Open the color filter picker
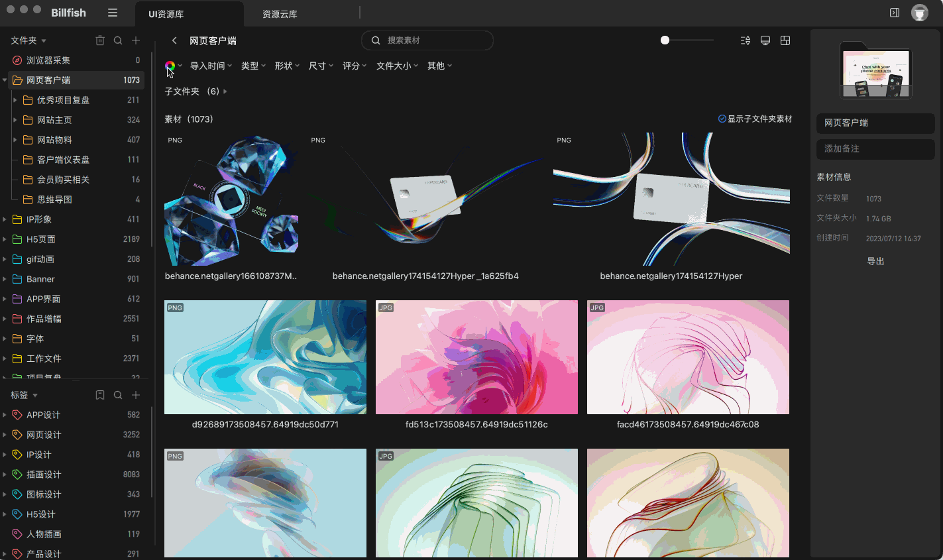The height and width of the screenshot is (560, 943). pyautogui.click(x=170, y=66)
